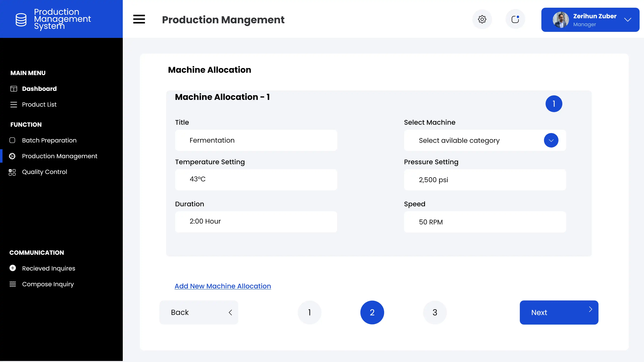This screenshot has width=644, height=362.
Task: Click the blue chevron in Select Machine
Action: coord(551,140)
